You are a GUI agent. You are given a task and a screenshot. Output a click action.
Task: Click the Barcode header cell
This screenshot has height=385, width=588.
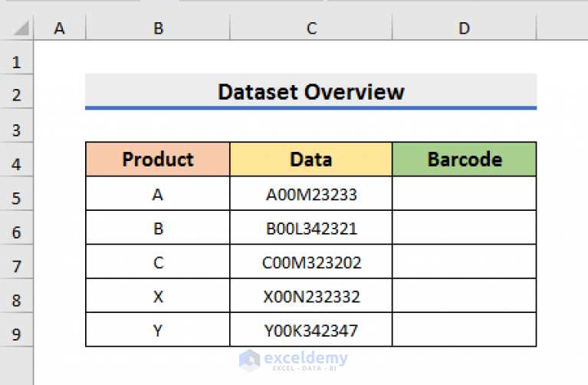(465, 159)
